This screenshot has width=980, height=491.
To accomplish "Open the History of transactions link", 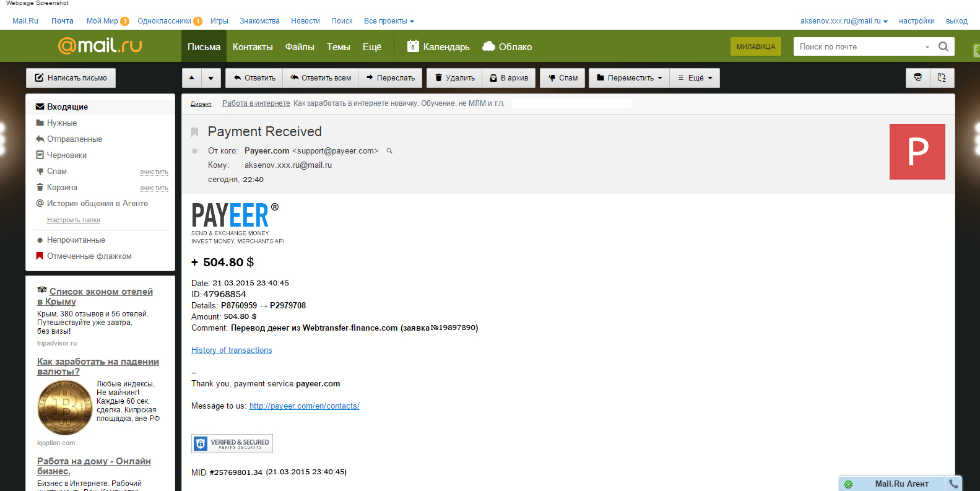I will pos(232,350).
